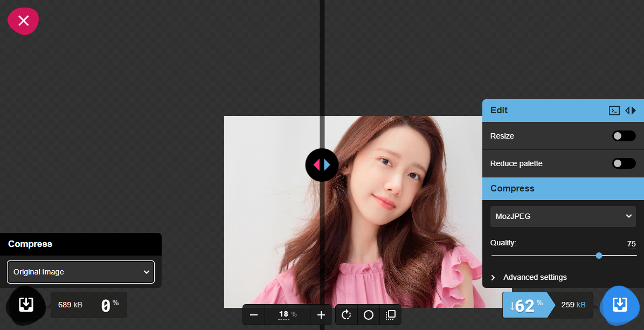
Task: Enable the Resize switch
Action: tap(624, 136)
